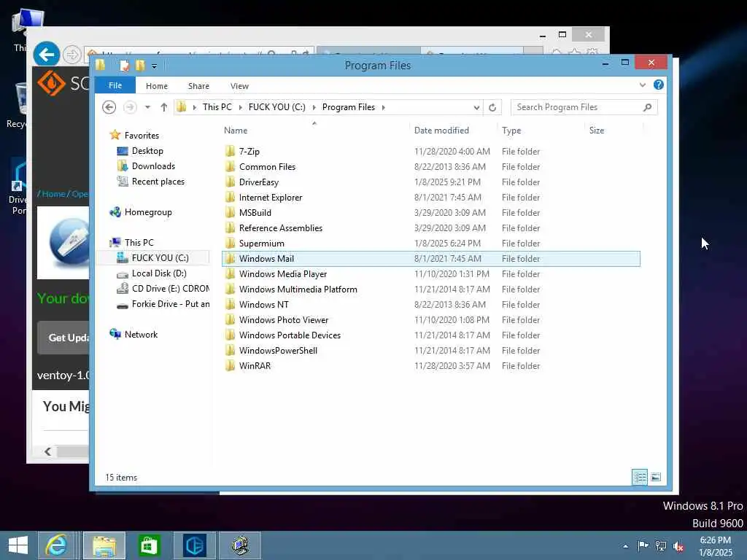Open Quick Access Toolbar customize dropdown
747x560 pixels.
(x=154, y=66)
